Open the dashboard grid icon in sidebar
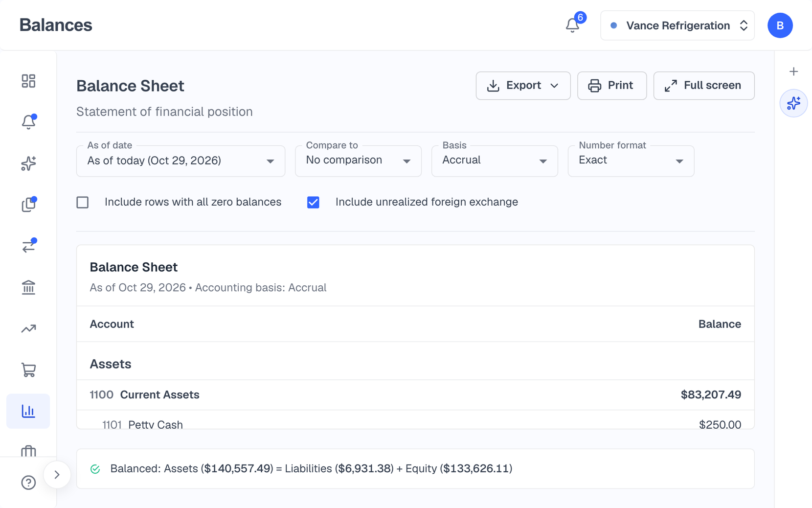The height and width of the screenshot is (508, 812). (x=28, y=81)
